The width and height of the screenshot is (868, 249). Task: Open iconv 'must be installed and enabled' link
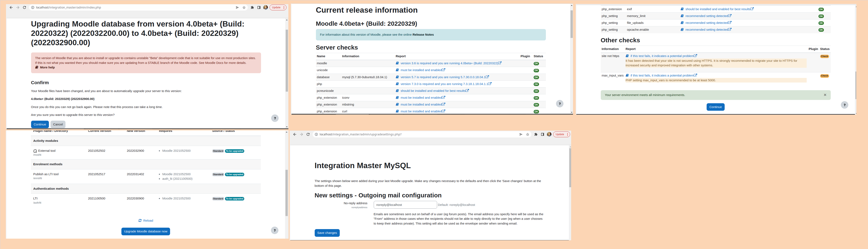421,98
